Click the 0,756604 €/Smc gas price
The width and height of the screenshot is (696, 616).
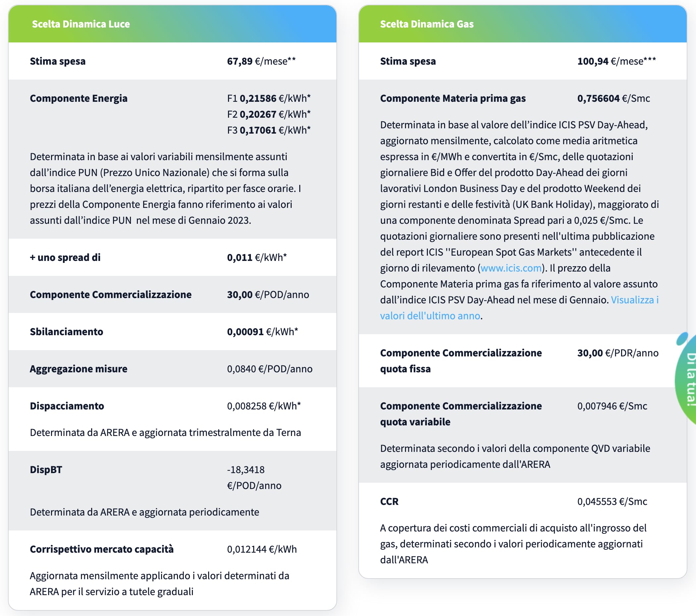point(613,98)
